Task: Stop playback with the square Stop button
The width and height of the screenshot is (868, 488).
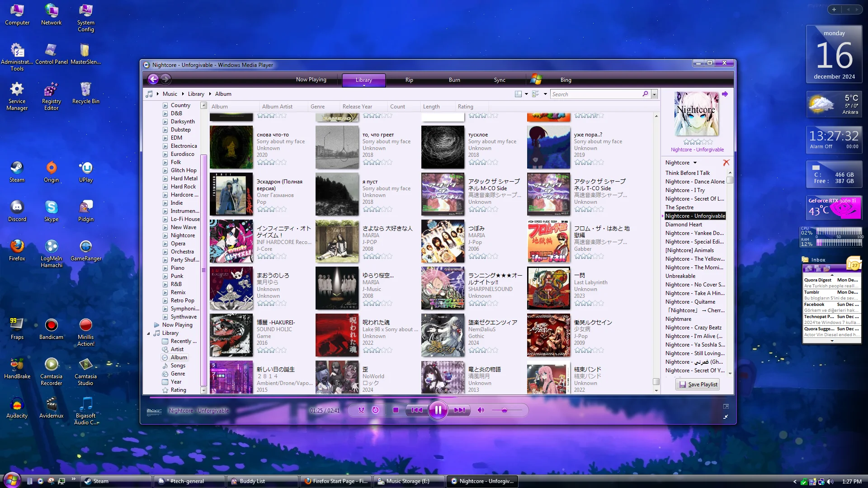Action: point(396,410)
